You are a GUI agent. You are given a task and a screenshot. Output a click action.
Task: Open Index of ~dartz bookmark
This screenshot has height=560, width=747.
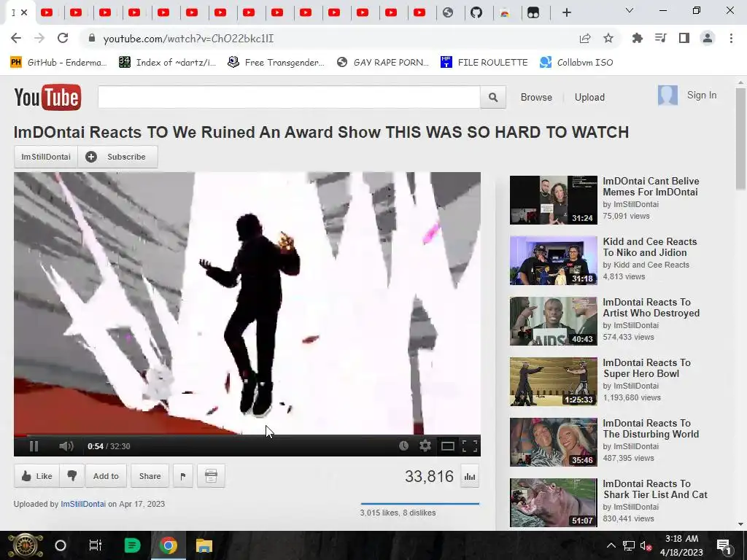click(168, 63)
